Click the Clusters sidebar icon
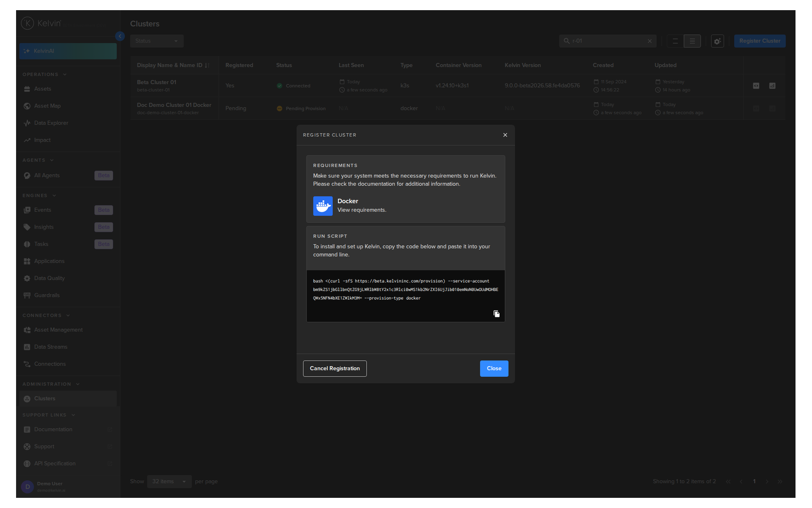The height and width of the screenshot is (508, 812). 27,399
